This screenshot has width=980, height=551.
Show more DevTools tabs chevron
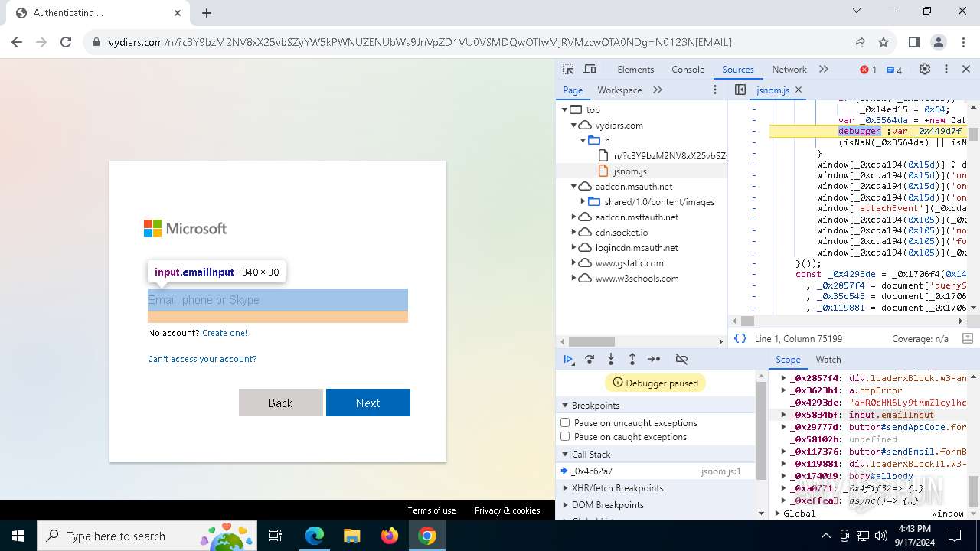click(824, 70)
